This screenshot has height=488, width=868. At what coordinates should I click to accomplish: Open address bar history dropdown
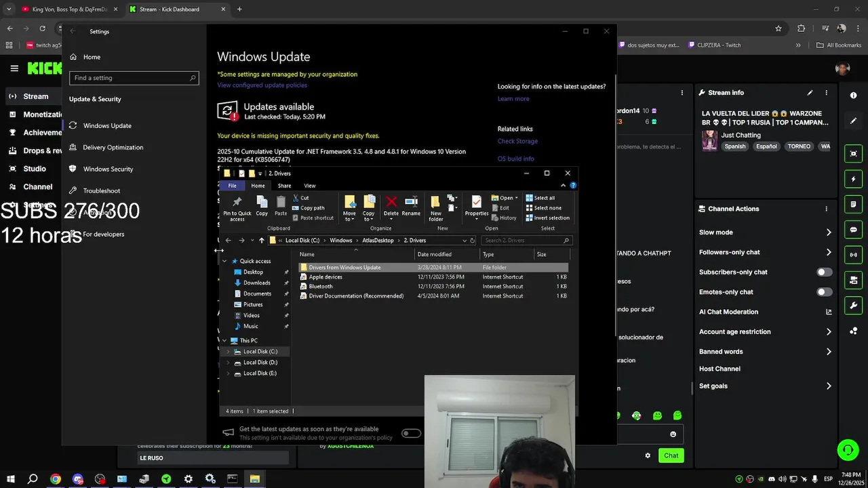(465, 241)
